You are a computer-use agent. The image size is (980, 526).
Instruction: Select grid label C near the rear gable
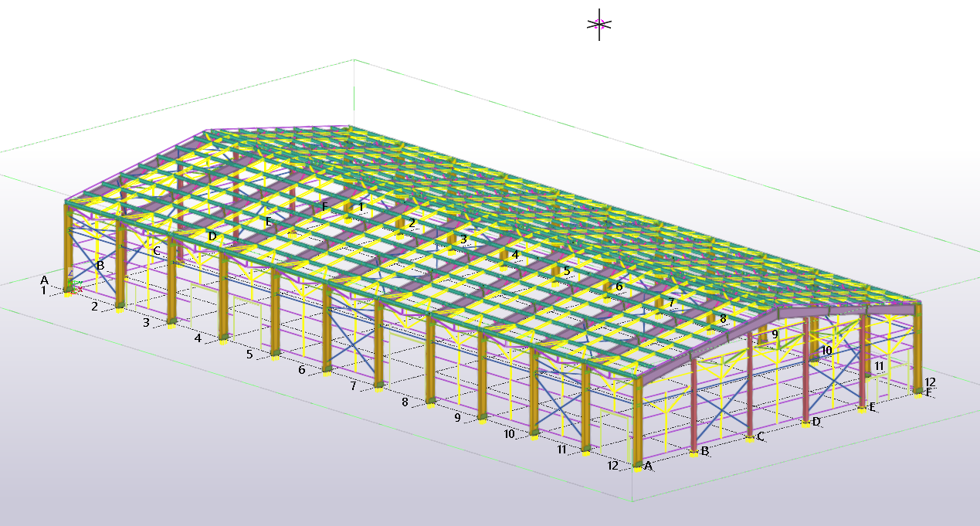(157, 251)
